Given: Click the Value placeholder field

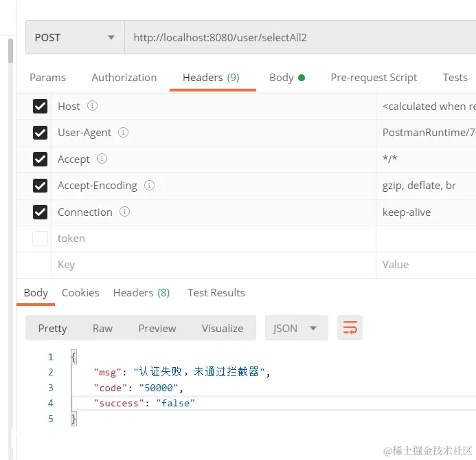Looking at the screenshot, I should (x=426, y=265).
